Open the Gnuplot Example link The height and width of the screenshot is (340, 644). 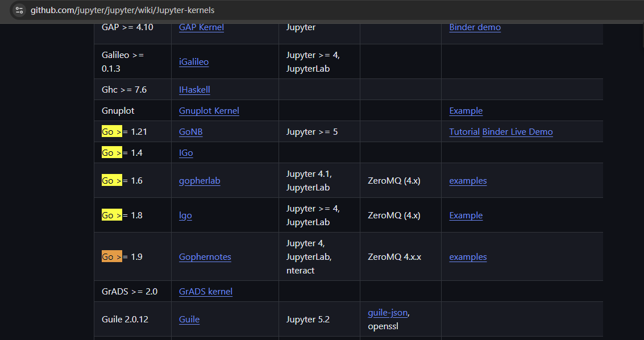466,111
